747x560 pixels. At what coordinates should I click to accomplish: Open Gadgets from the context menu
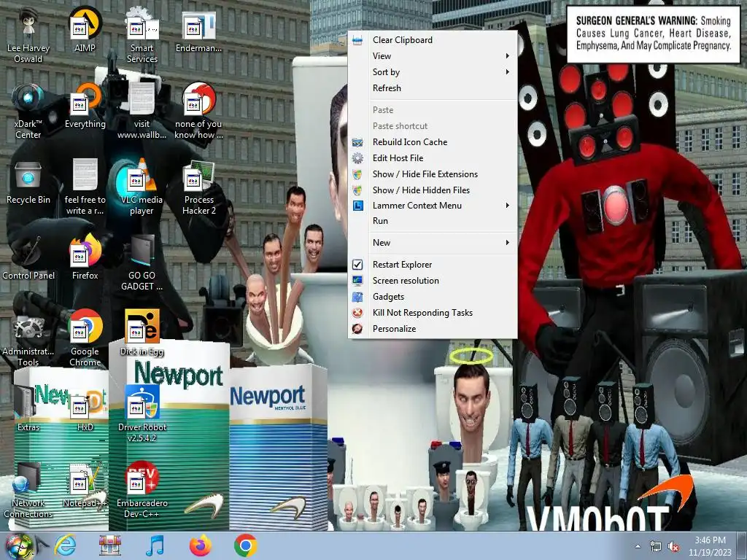433,297
